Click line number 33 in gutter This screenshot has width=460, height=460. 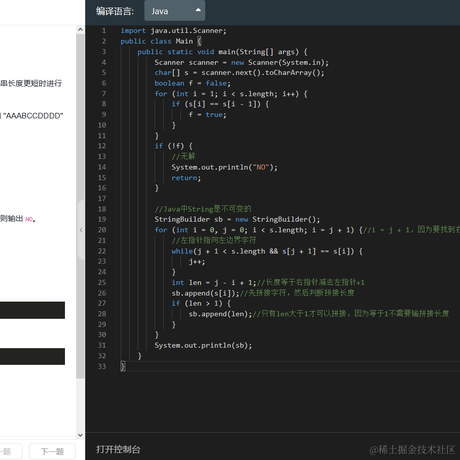point(102,366)
